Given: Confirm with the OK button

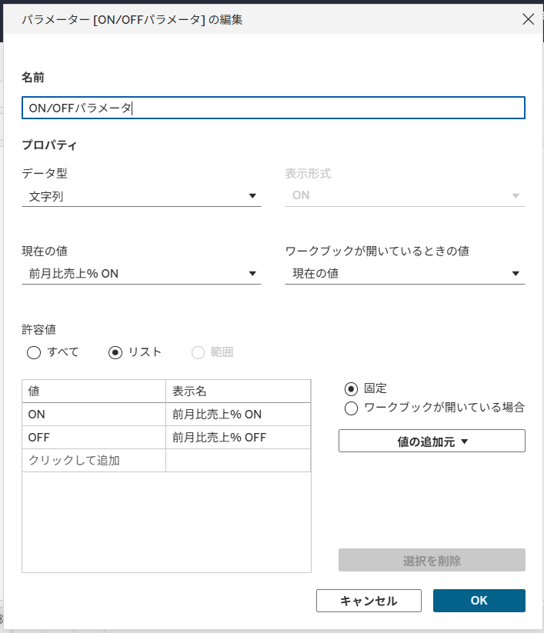Looking at the screenshot, I should pos(479,601).
